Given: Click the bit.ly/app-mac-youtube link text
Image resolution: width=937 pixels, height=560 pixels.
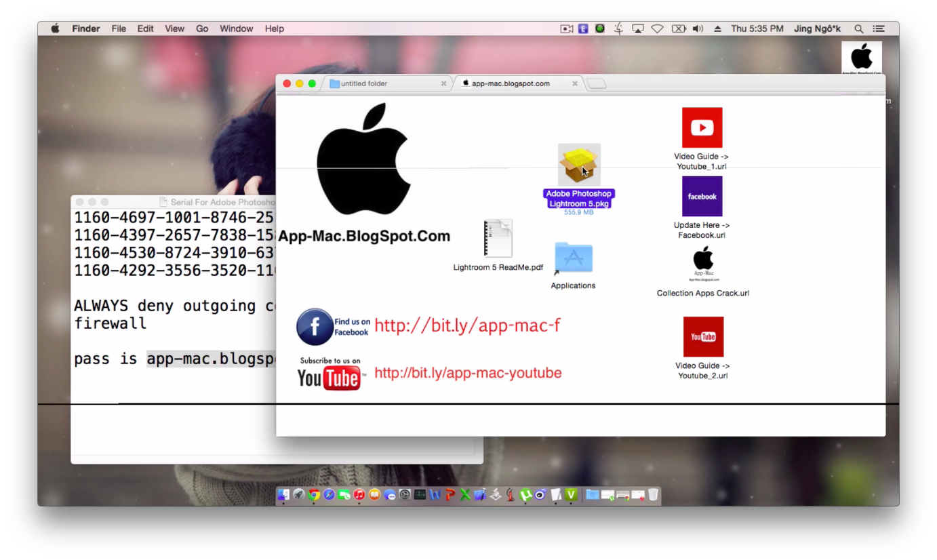Looking at the screenshot, I should pyautogui.click(x=468, y=373).
